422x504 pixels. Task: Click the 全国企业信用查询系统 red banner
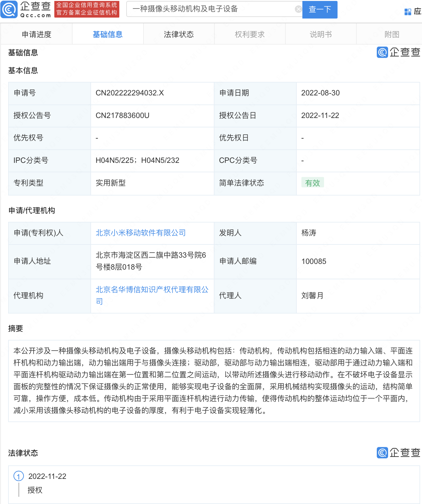point(87,9)
